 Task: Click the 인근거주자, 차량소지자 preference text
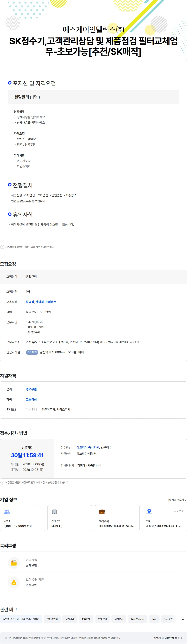56,410
